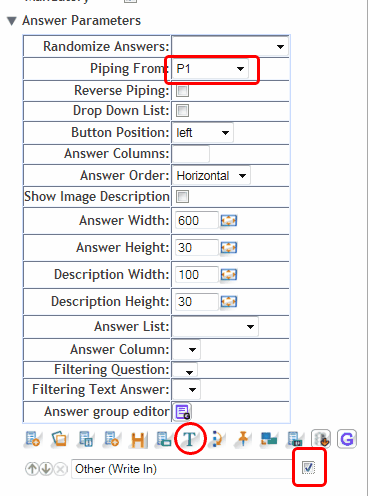Toggle the Show Image Description checkbox
Viewport: 368px width, 496px height.
coord(182,197)
